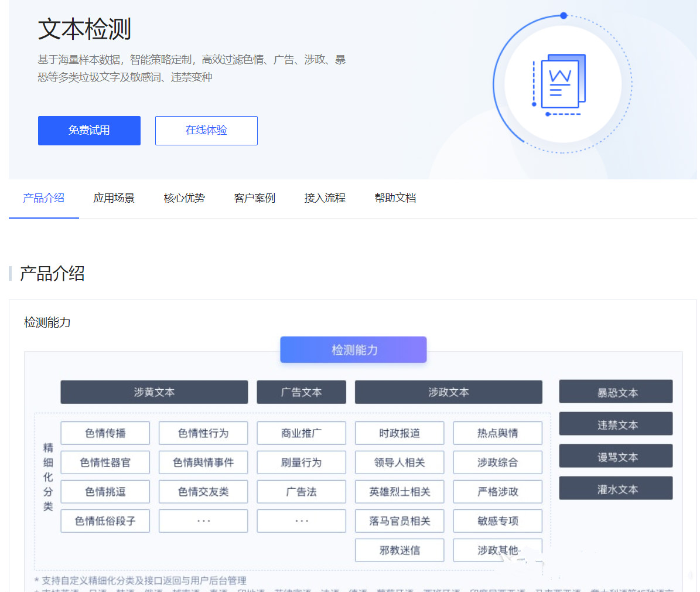Click the blue 产品介绍 active tab underline
Screen dimensions: 700x592
(x=43, y=217)
